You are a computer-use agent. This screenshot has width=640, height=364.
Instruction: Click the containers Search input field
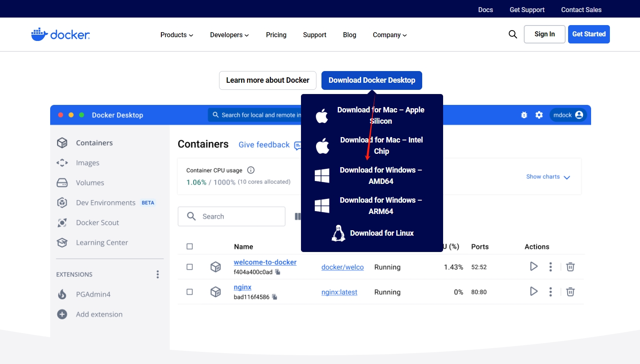coord(232,216)
